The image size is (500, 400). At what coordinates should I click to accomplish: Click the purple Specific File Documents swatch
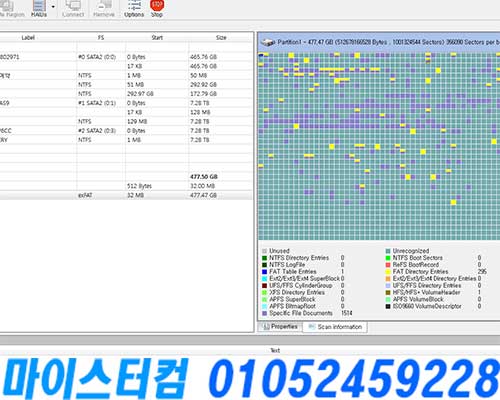(x=265, y=313)
